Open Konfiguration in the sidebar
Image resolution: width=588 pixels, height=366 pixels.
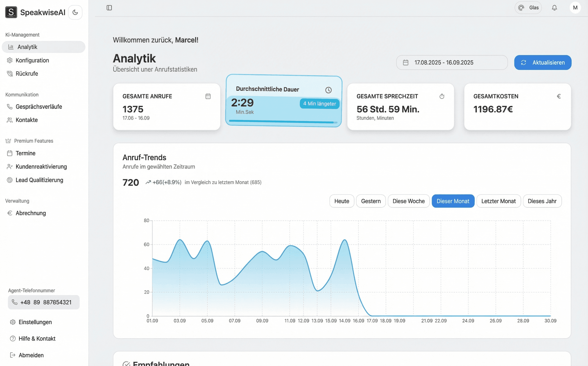click(32, 60)
